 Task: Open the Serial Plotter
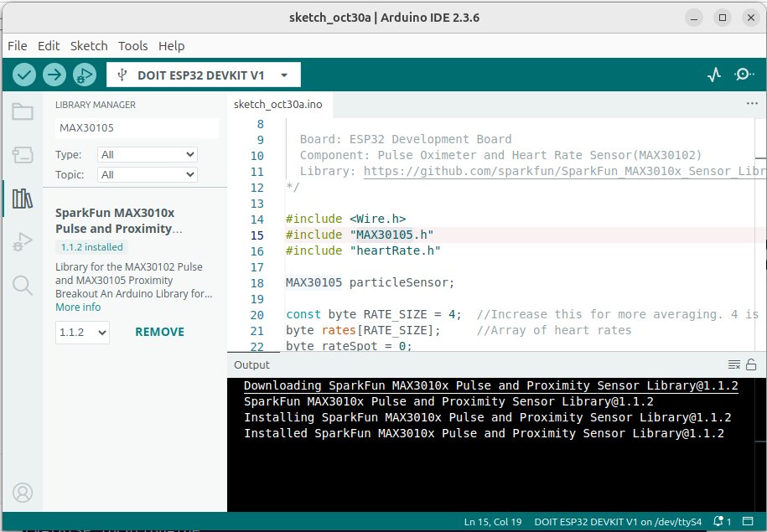click(x=714, y=75)
